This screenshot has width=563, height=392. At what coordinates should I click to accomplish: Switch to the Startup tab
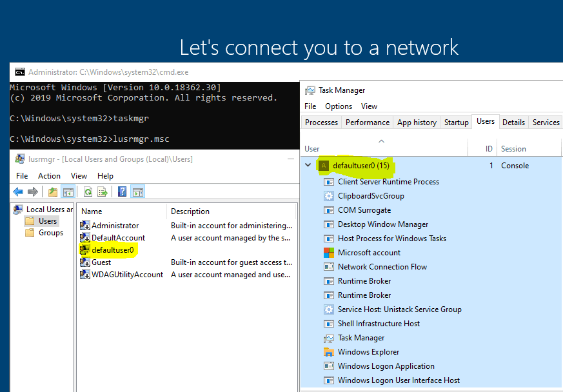457,122
